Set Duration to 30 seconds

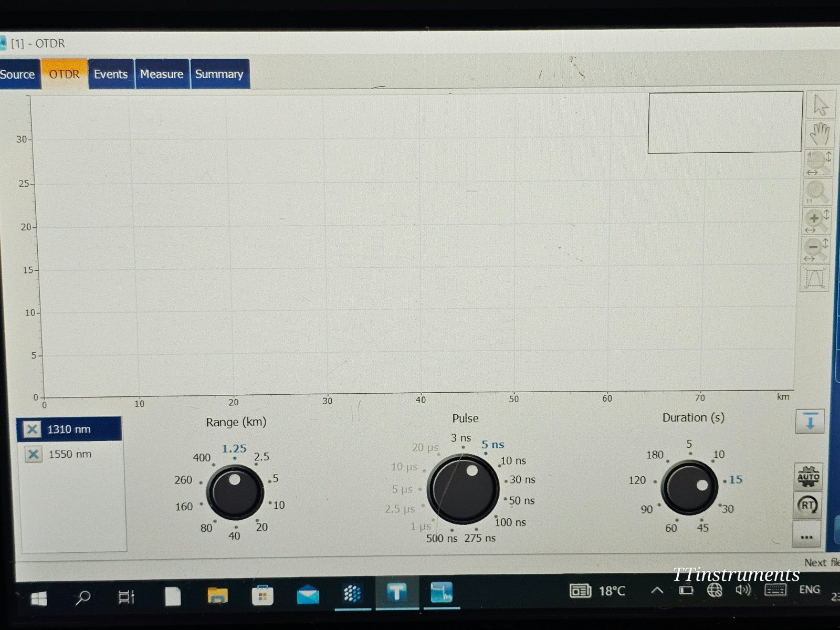(728, 508)
